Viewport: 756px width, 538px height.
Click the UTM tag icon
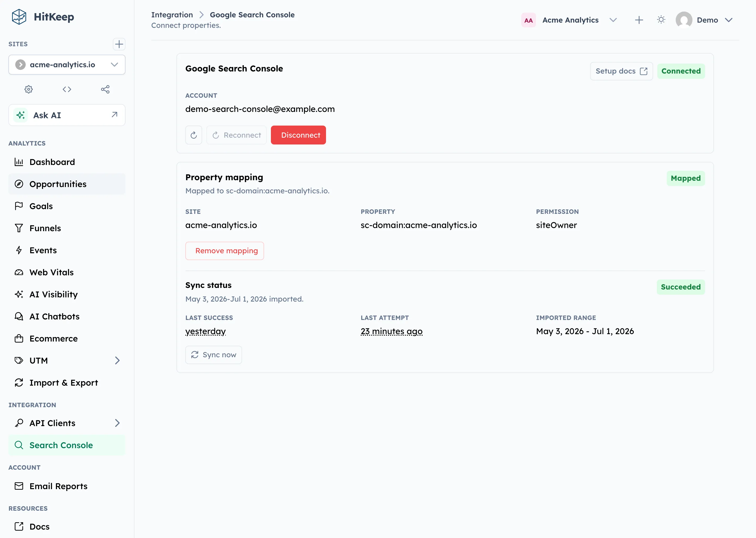click(19, 360)
